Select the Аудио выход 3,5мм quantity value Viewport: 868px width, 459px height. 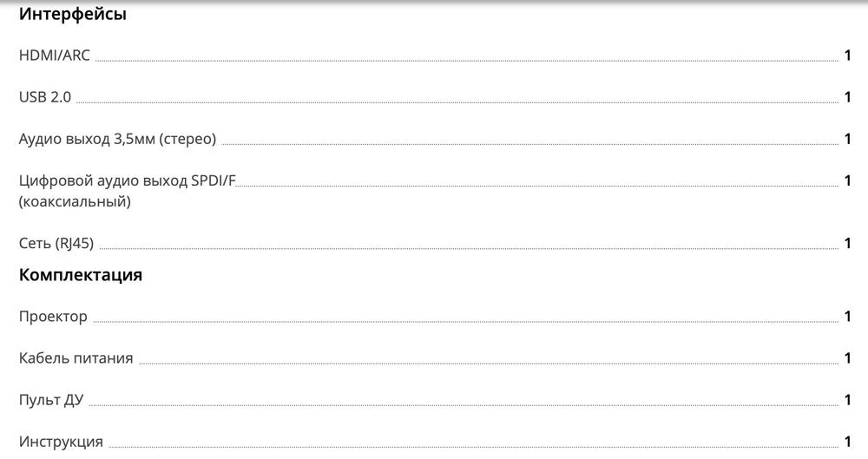pos(847,139)
